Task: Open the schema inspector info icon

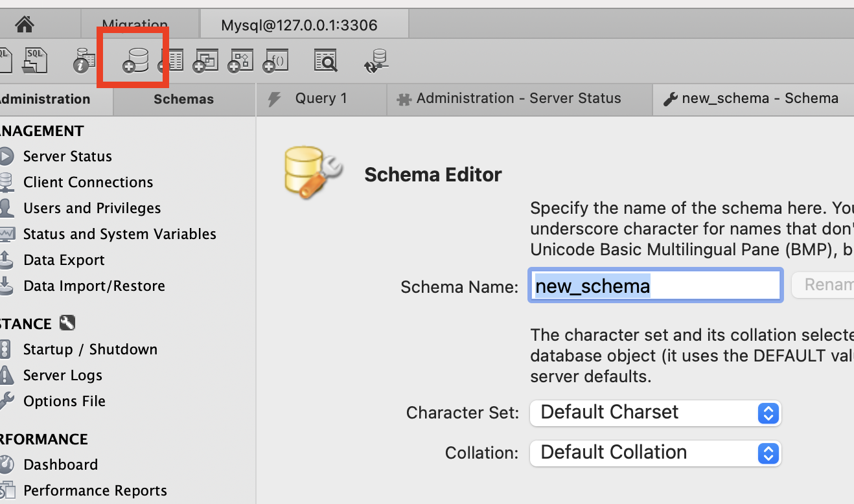Action: tap(84, 60)
